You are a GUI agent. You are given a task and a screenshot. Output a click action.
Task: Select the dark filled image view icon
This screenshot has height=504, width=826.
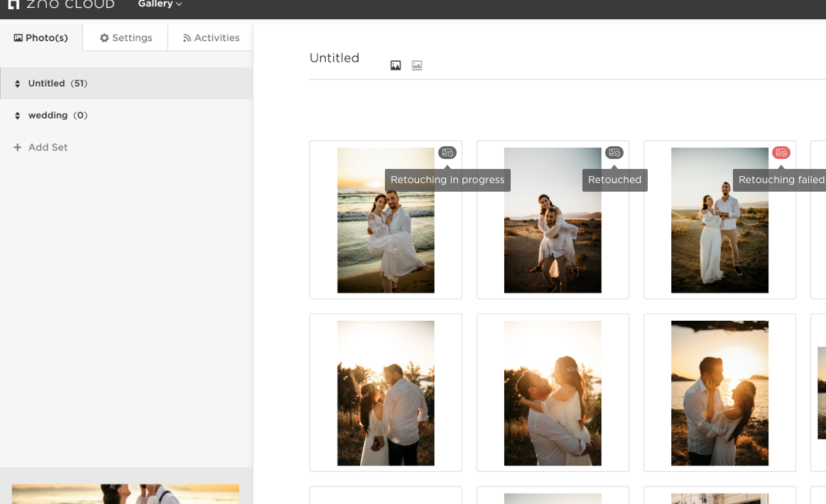pyautogui.click(x=396, y=65)
